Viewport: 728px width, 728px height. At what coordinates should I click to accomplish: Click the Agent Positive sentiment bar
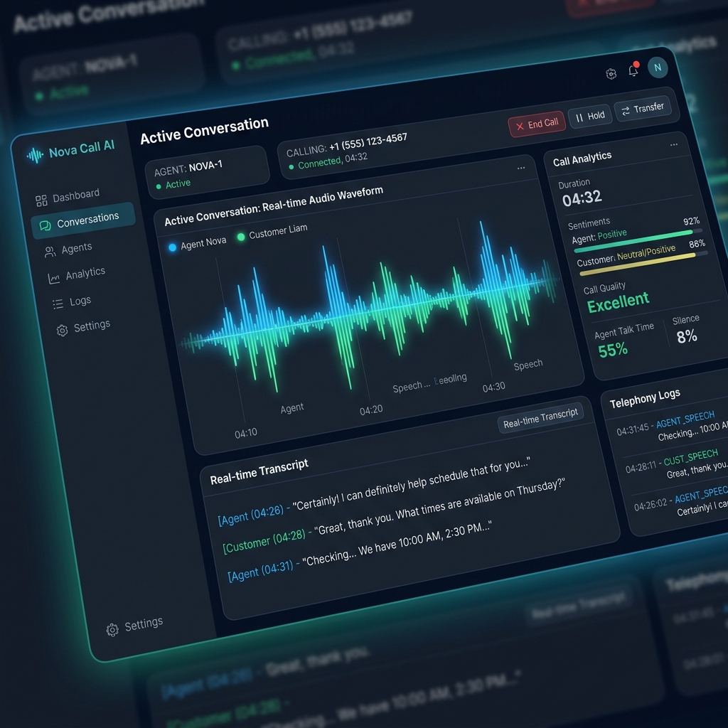[x=639, y=240]
